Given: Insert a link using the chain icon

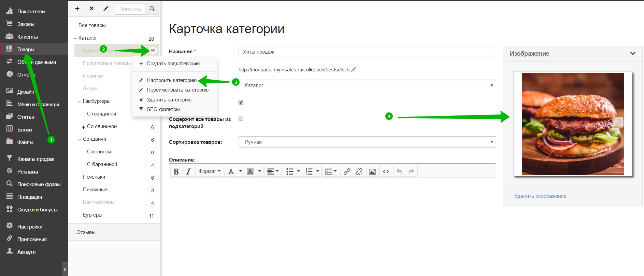Looking at the screenshot, I should pyautogui.click(x=347, y=171).
